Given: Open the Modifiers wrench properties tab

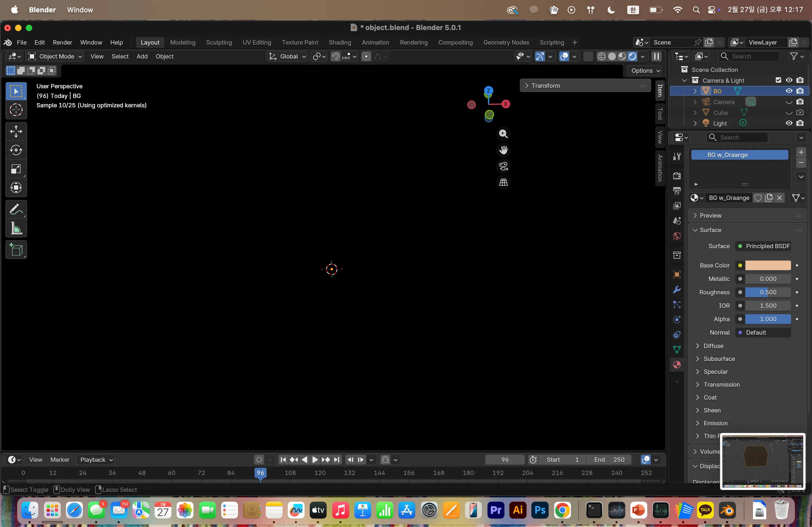Looking at the screenshot, I should click(677, 290).
